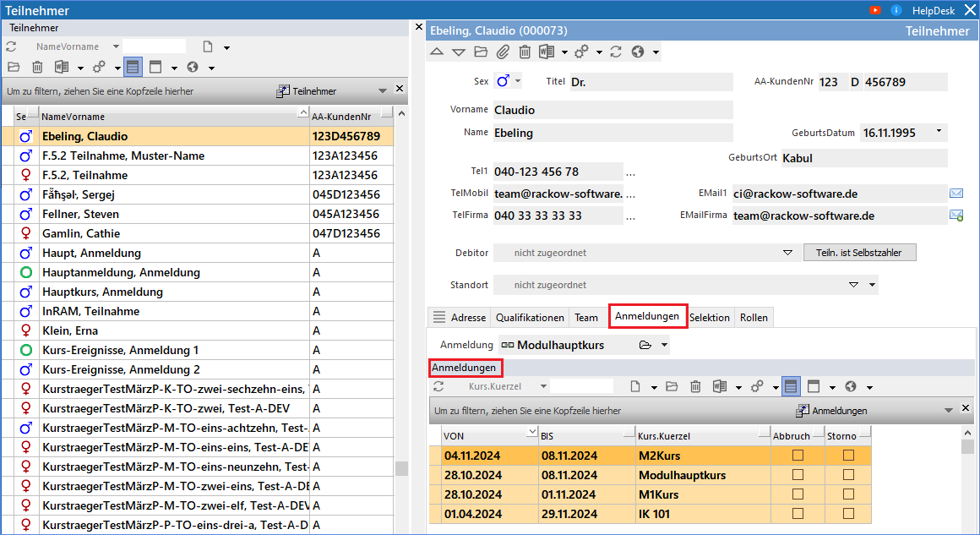Open HelpDesk link in title bar
Viewport: 980px width, 535px height.
coord(933,10)
